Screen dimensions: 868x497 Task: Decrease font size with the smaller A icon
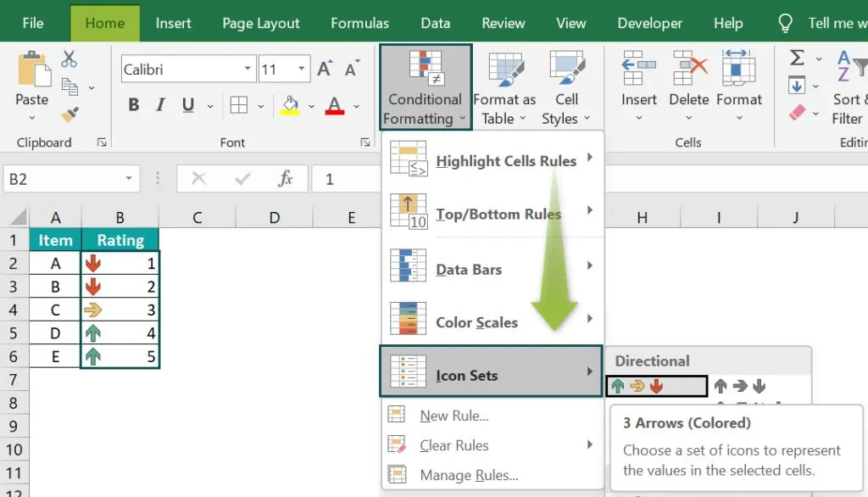[352, 69]
